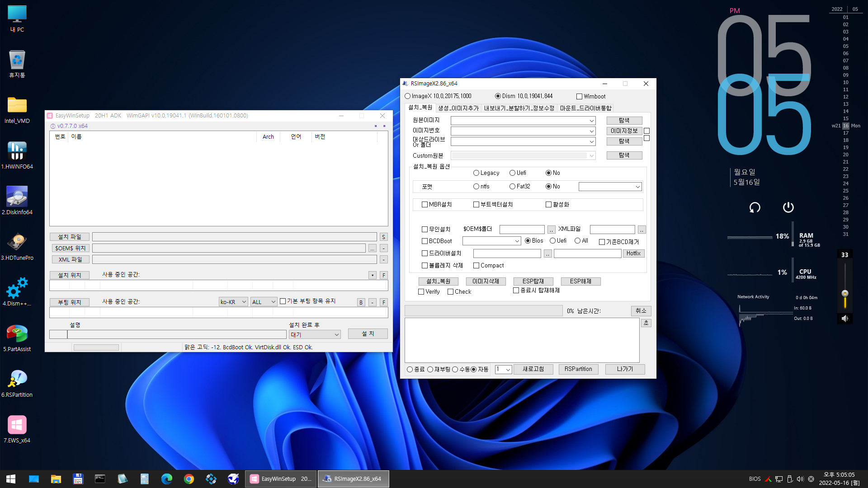The width and height of the screenshot is (868, 488).
Task: Launch 1.HWiNFO64 desktop shortcut
Action: pos(17,155)
